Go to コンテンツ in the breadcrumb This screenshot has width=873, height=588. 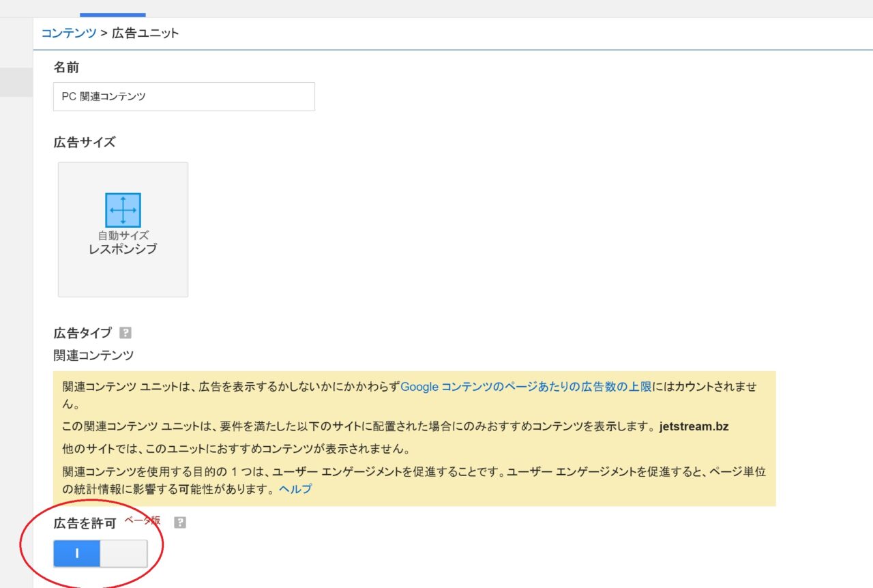coord(69,33)
